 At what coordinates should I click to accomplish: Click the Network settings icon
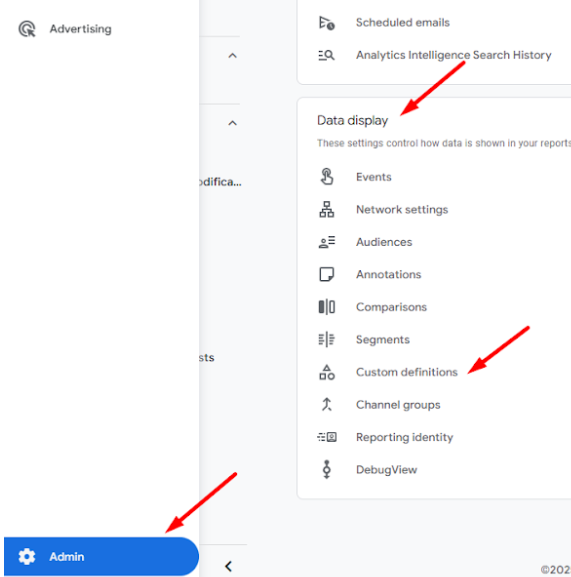coord(327,209)
